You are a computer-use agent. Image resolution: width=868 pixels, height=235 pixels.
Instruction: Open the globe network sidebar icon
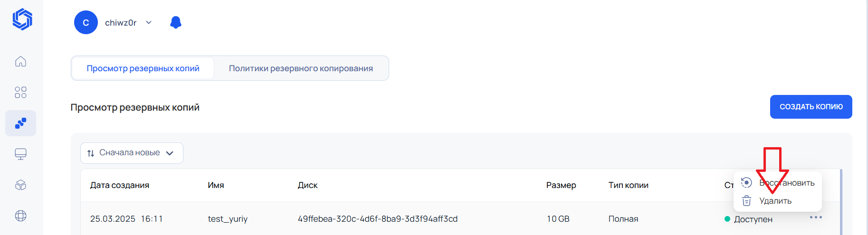20,216
